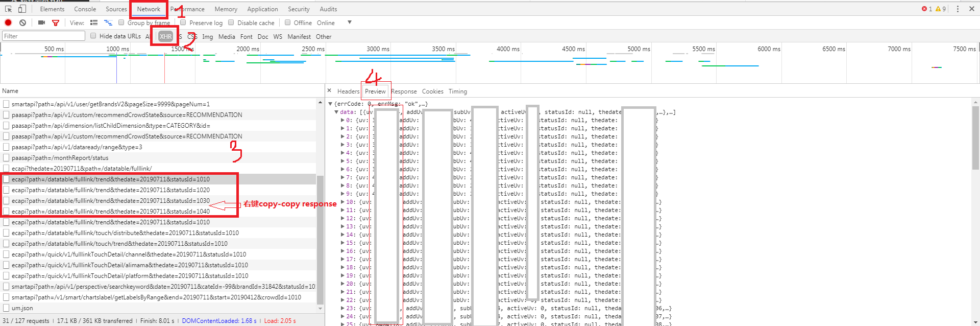Toggle Hide data URLs checkbox

coord(93,36)
